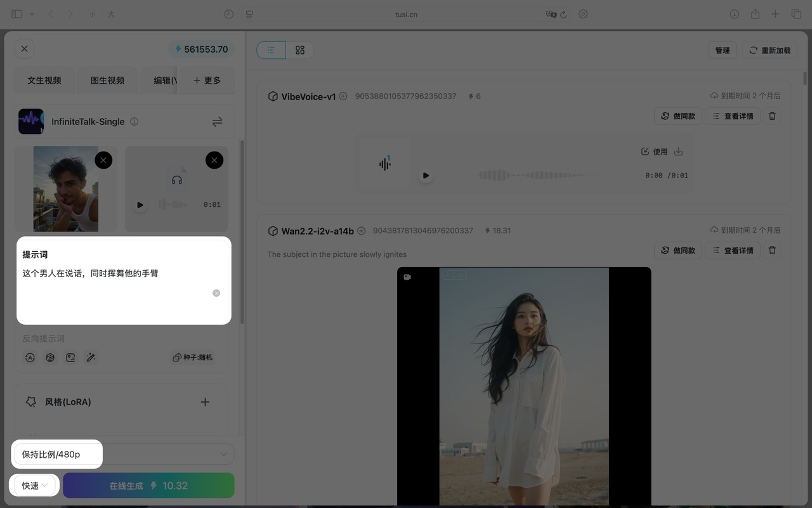Switch to the 文生视频 tab
Viewport: 812px width, 508px height.
(44, 81)
